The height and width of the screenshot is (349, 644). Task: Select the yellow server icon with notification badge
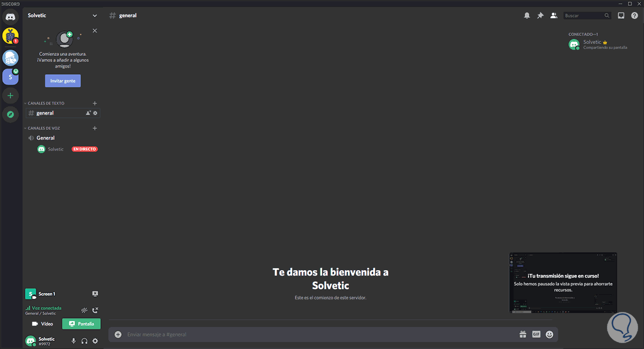click(x=10, y=35)
